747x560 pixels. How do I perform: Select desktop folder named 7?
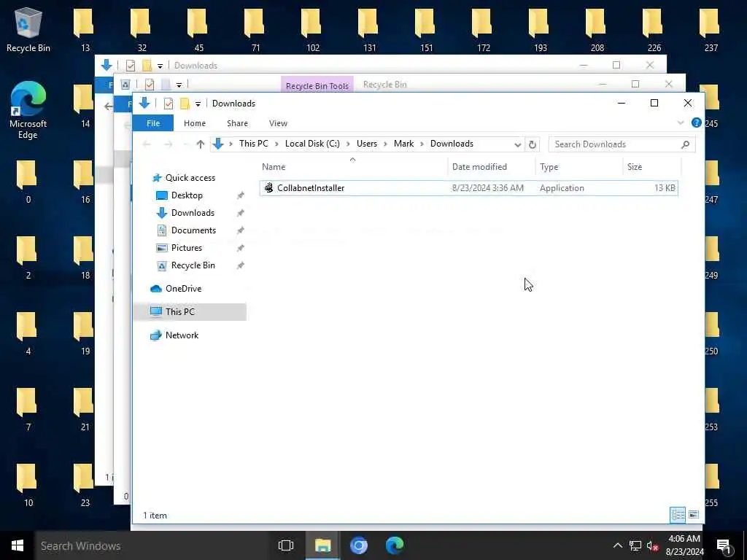click(28, 409)
